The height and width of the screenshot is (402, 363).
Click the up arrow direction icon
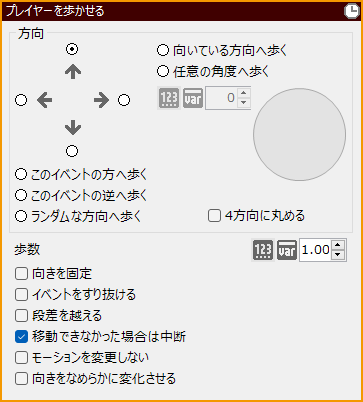click(x=73, y=72)
